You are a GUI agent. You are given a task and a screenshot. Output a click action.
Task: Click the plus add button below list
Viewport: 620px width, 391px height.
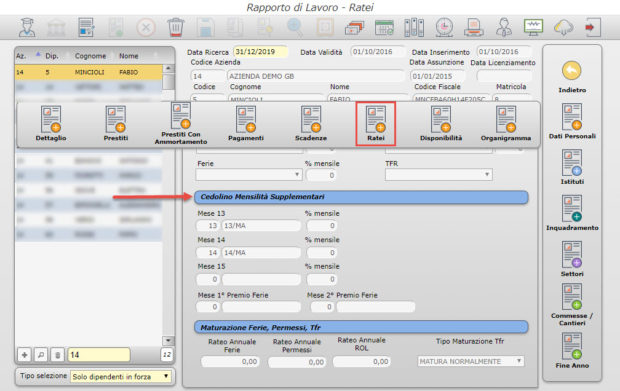(x=25, y=355)
